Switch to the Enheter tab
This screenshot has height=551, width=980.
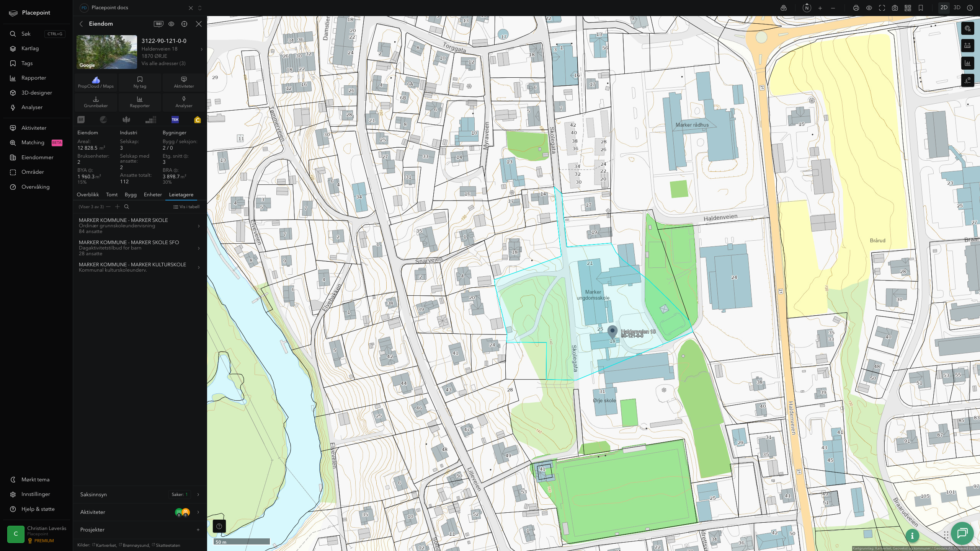[153, 195]
